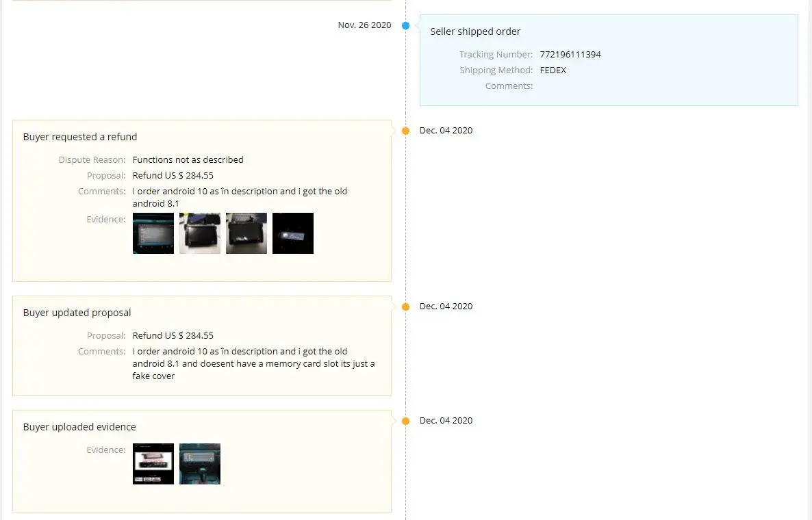Viewport: 812px width, 520px height.
Task: Click the orange dot beside Buyer requested refund
Action: (405, 131)
